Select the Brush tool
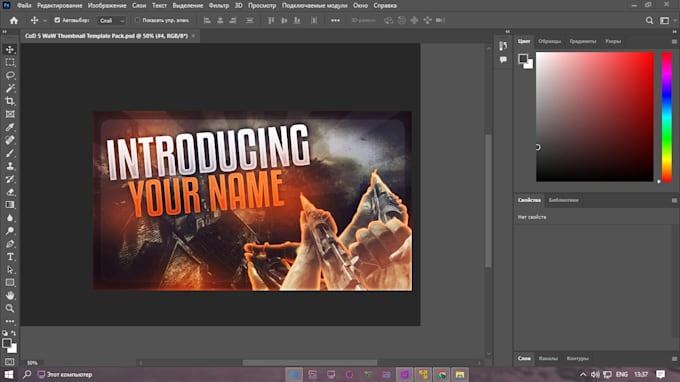The height and width of the screenshot is (382, 680). [10, 153]
